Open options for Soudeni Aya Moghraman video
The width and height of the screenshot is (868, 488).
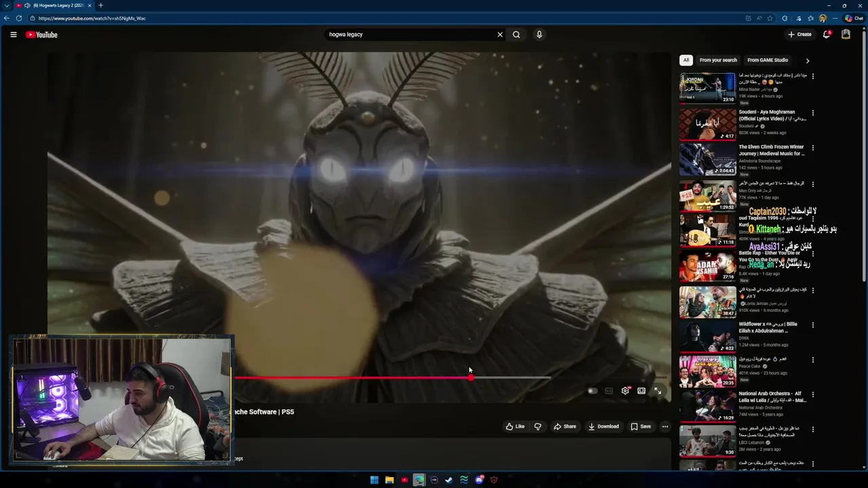813,113
